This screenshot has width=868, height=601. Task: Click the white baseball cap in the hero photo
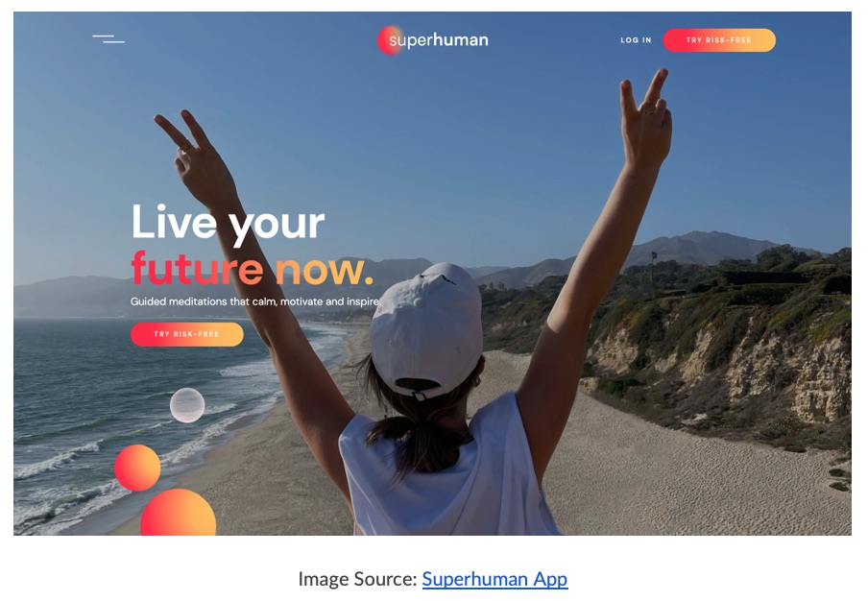(x=425, y=330)
